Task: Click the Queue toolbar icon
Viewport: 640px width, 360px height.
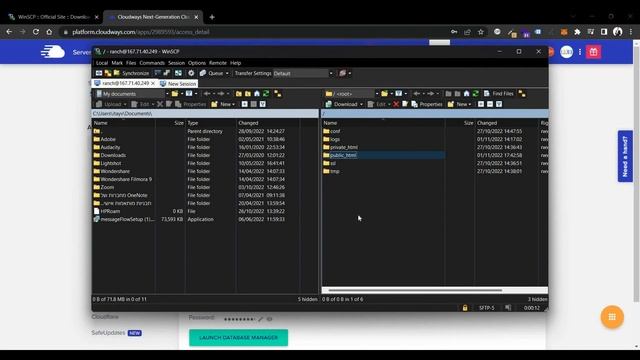Action: click(x=203, y=73)
